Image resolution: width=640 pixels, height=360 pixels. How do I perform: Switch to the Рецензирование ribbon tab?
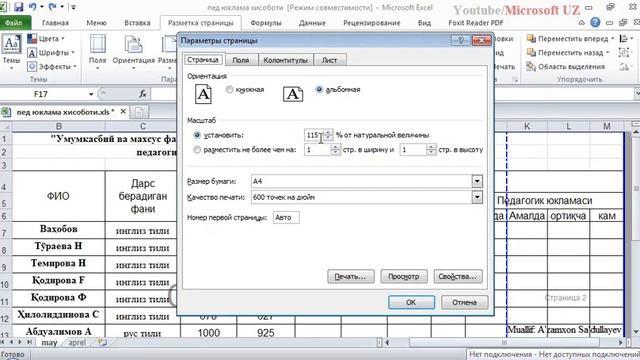[371, 23]
